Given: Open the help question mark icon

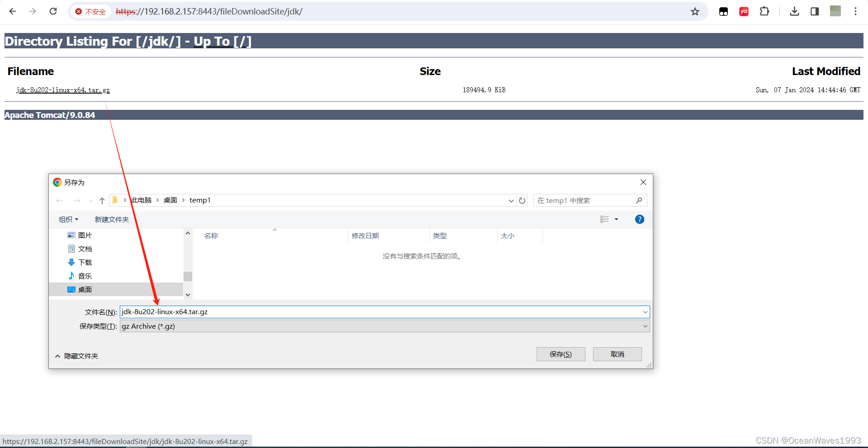Looking at the screenshot, I should point(639,219).
